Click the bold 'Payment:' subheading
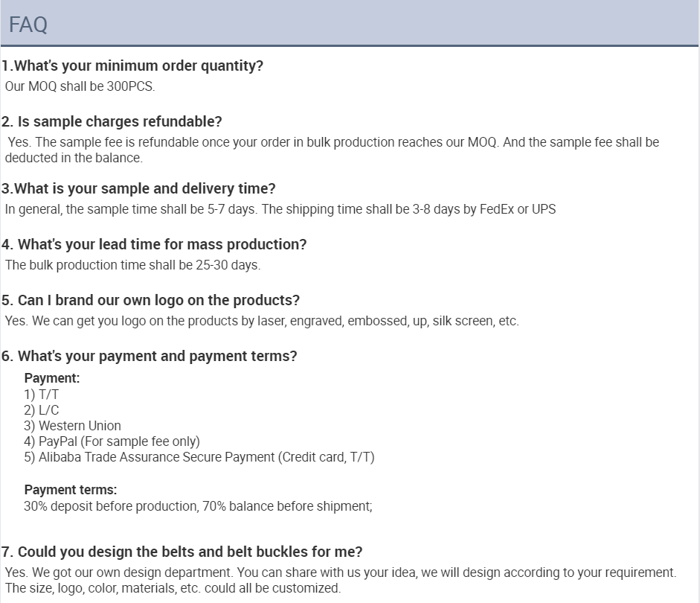 point(52,378)
